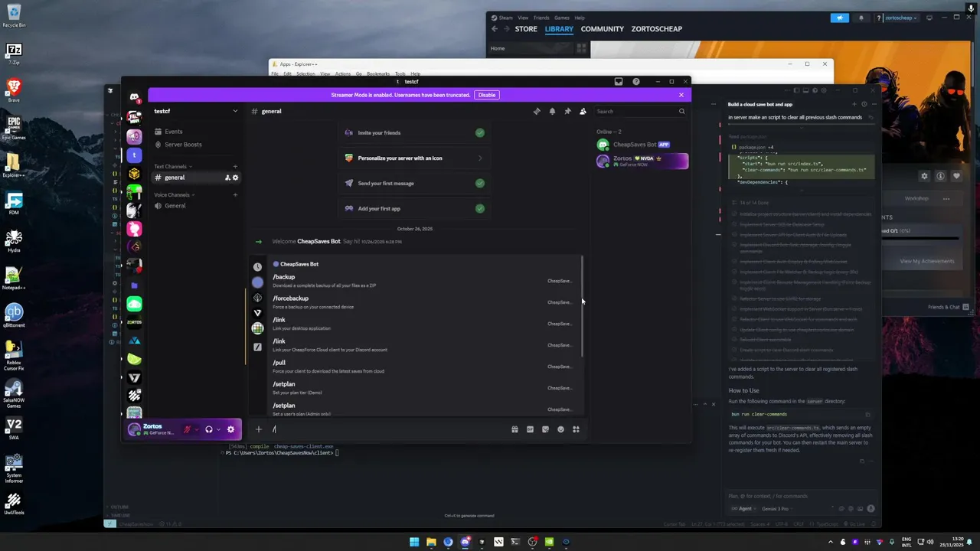Open Events in testcf server sidebar
The width and height of the screenshot is (980, 551).
(x=195, y=132)
